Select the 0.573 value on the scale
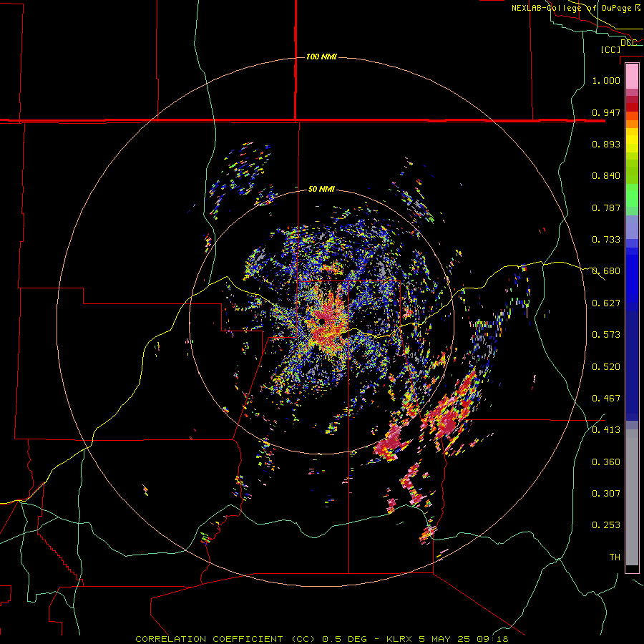 (606, 334)
